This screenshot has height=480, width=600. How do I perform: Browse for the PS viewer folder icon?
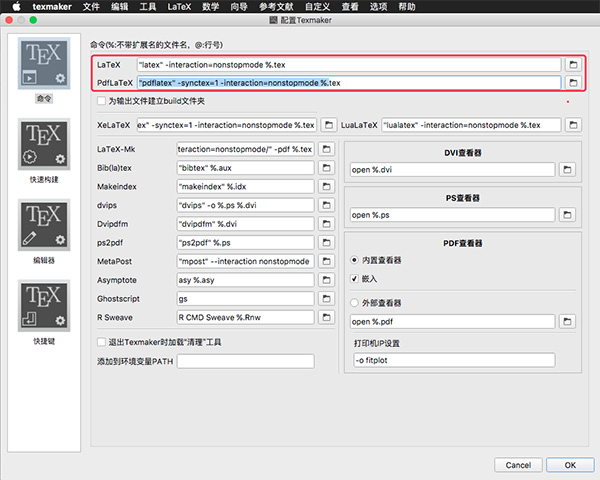point(567,215)
